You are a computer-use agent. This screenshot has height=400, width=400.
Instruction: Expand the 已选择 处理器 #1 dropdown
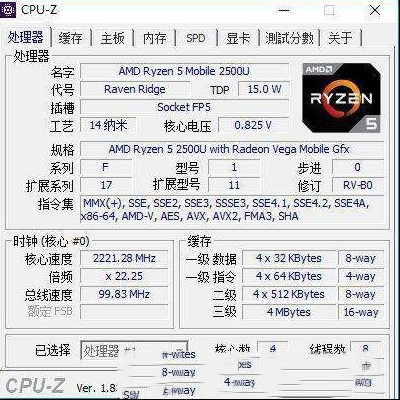tap(134, 350)
